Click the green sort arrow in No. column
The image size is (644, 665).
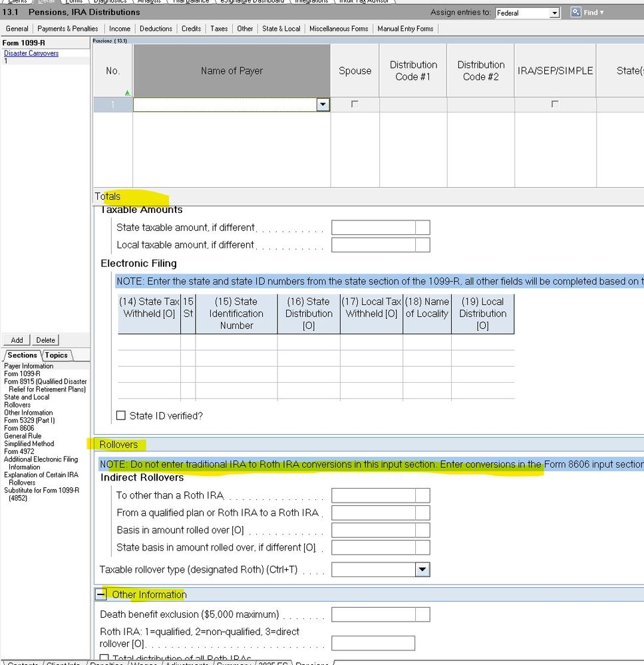pyautogui.click(x=128, y=93)
